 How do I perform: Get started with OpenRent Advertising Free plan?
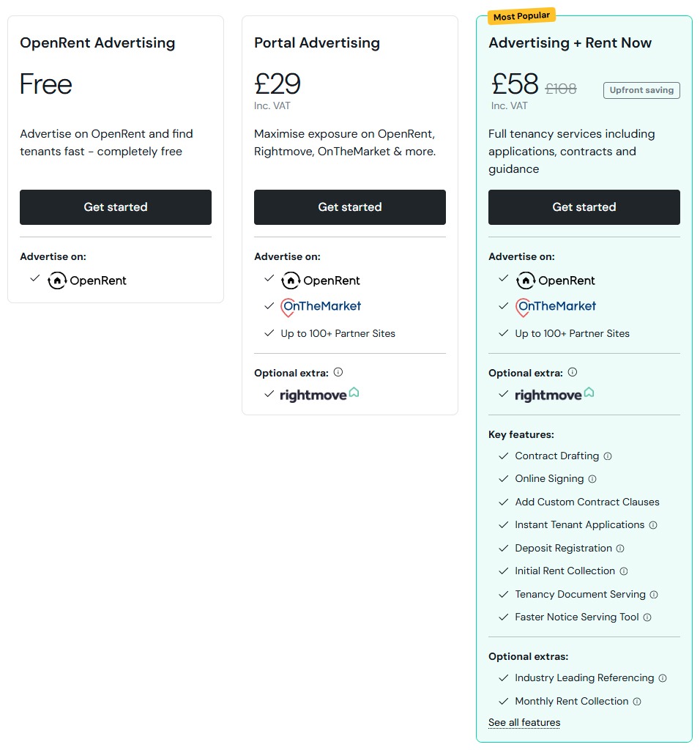[115, 207]
